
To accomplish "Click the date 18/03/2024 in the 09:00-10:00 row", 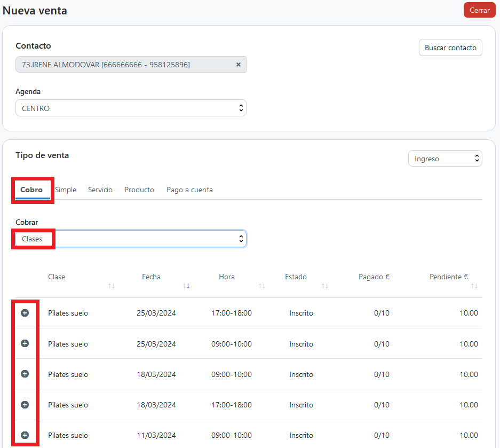I will 156,374.
